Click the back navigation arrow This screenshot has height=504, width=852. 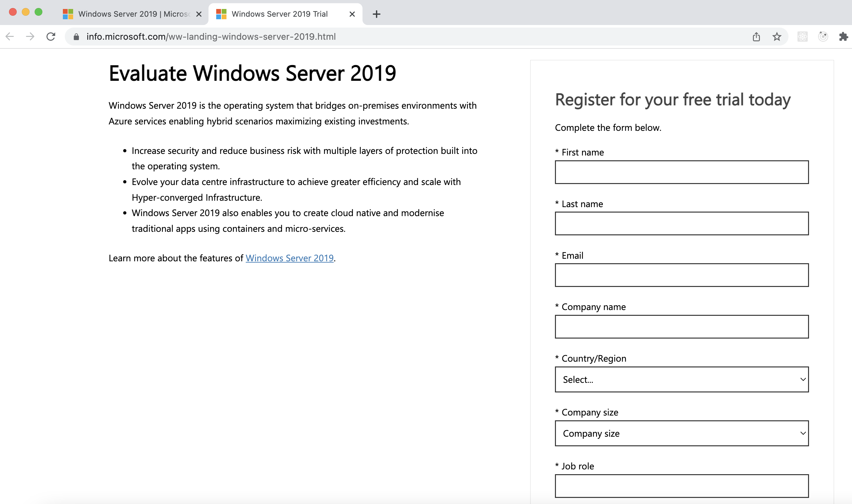pyautogui.click(x=10, y=36)
